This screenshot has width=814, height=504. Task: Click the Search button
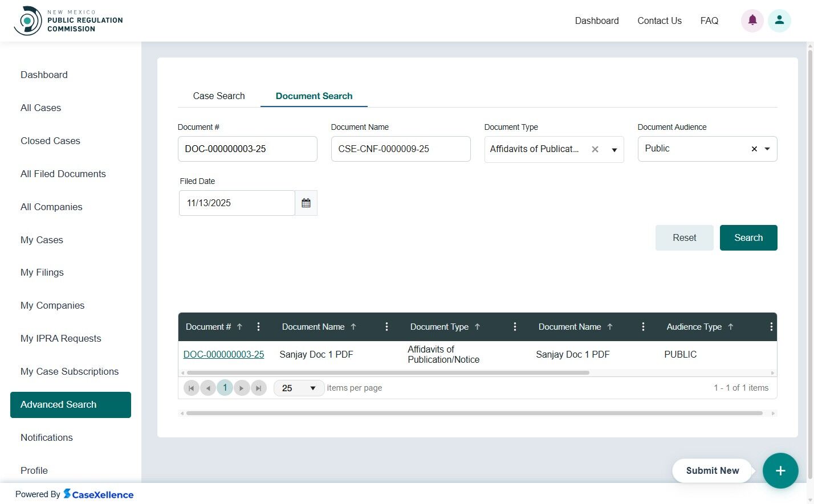click(x=748, y=237)
